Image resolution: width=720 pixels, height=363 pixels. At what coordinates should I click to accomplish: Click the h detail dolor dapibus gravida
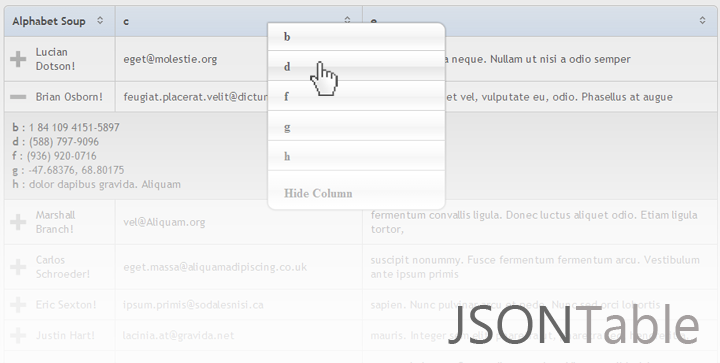coord(105,184)
